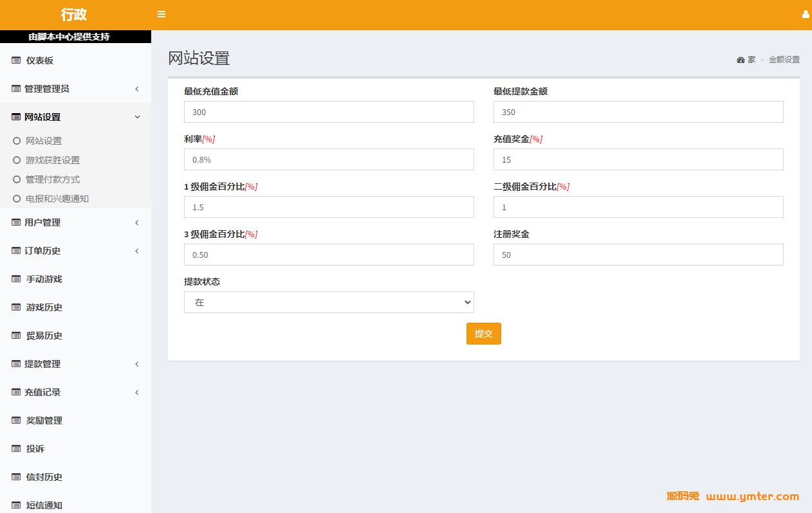Click the icon beside 游戏历史
Image resolution: width=812 pixels, height=513 pixels.
(x=16, y=307)
